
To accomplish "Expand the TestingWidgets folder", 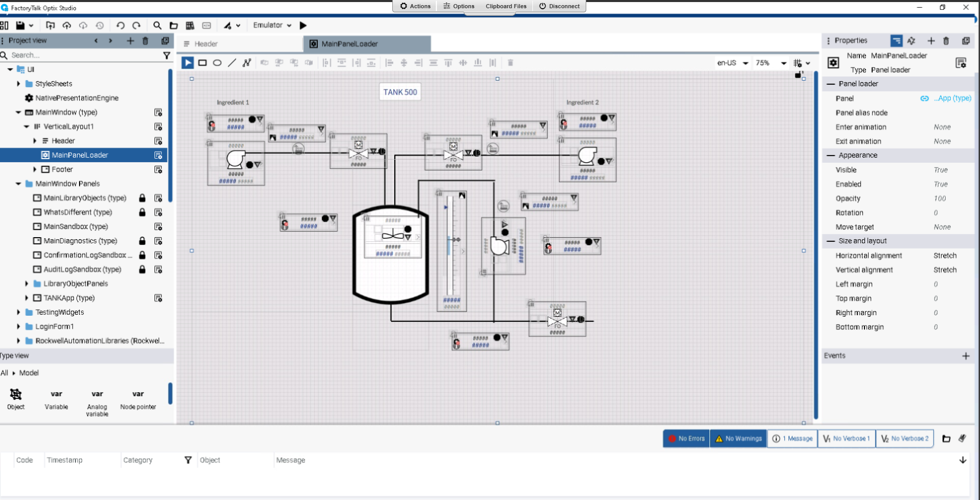I will [x=18, y=312].
